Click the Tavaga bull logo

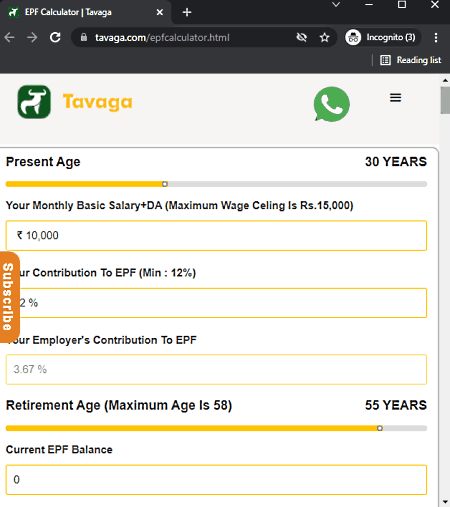[x=34, y=102]
